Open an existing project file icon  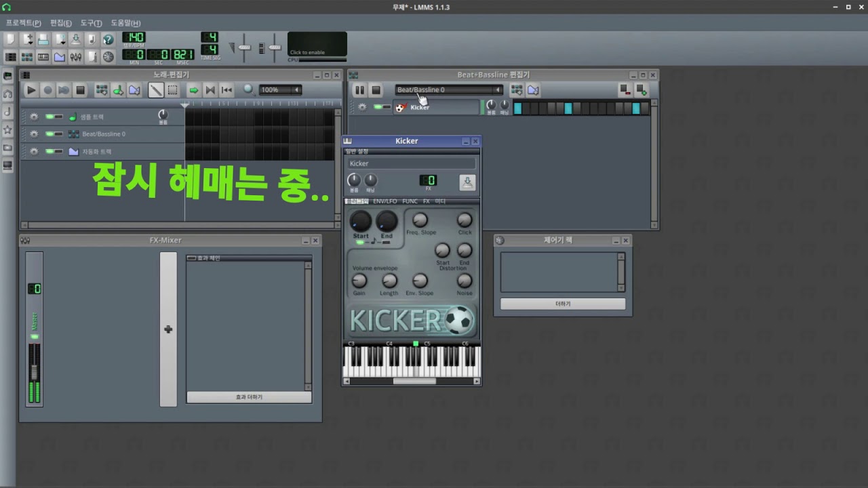click(x=43, y=39)
